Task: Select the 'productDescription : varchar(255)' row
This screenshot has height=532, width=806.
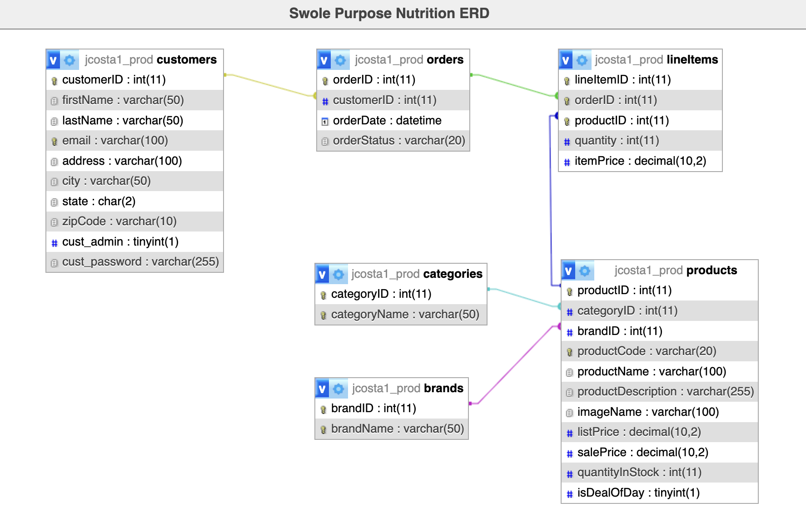Action: (660, 391)
